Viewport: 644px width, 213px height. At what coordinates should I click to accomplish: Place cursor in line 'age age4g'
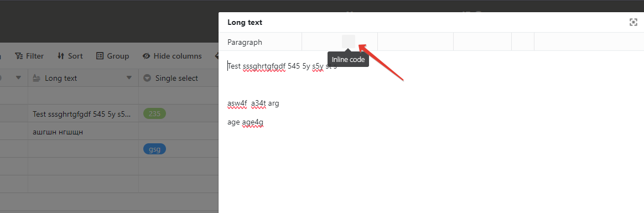245,122
